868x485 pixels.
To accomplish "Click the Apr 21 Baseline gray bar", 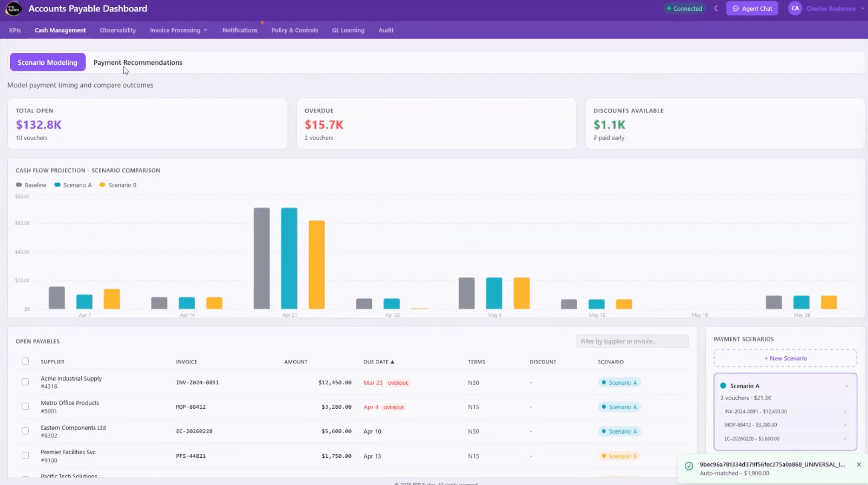I will point(262,258).
